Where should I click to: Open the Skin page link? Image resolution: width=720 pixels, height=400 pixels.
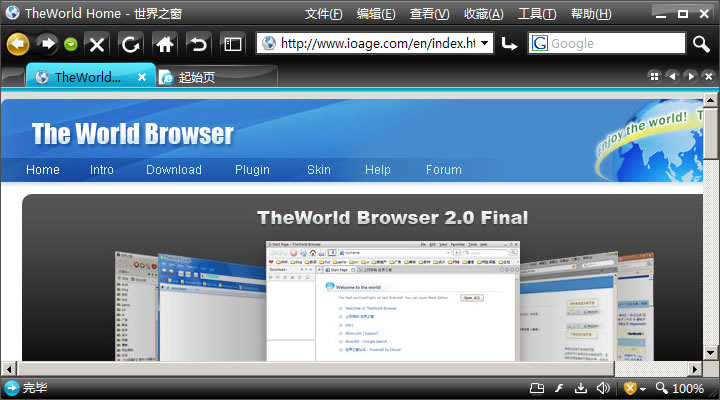tap(319, 170)
